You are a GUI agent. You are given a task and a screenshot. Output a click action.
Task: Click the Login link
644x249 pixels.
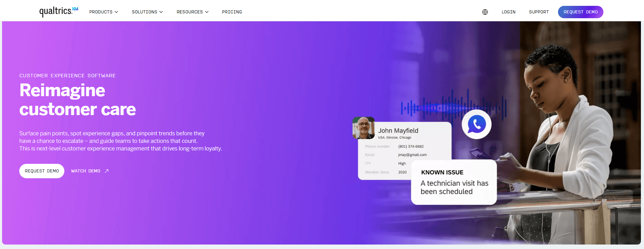click(x=508, y=12)
